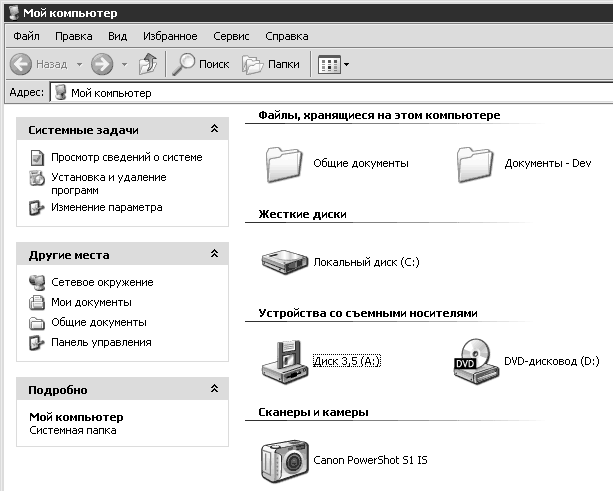613x491 pixels.
Task: Open the Canon PowerShot S1 IS camera icon
Action: click(x=283, y=461)
